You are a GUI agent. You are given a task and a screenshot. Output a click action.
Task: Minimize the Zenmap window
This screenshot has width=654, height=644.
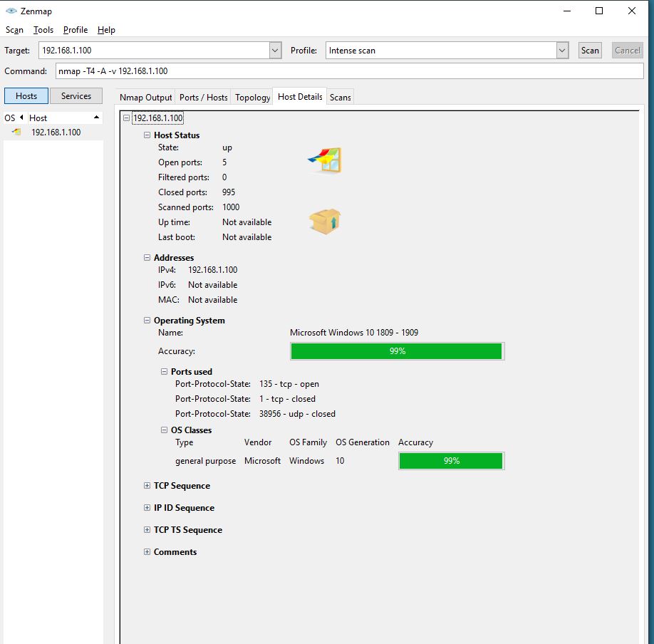(567, 11)
